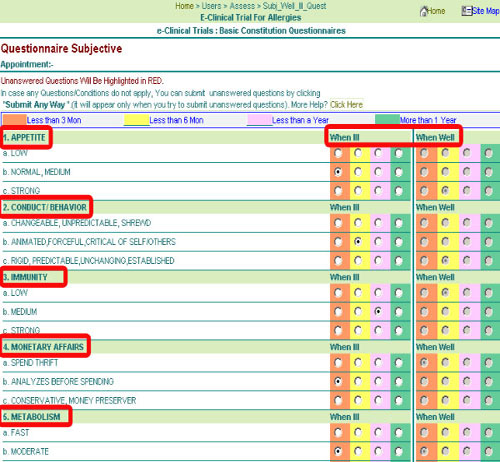Select Metabolism MODERATE When Ill orange radio
Image resolution: width=500 pixels, height=462 pixels.
tap(338, 451)
